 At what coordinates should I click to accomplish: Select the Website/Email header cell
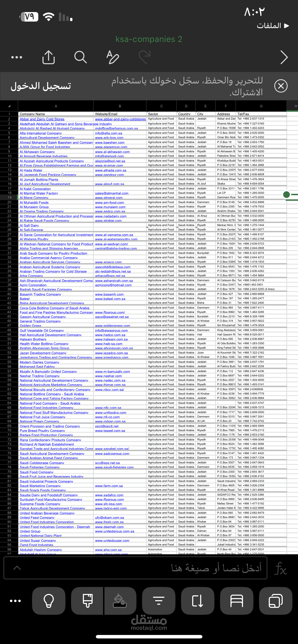click(x=120, y=114)
